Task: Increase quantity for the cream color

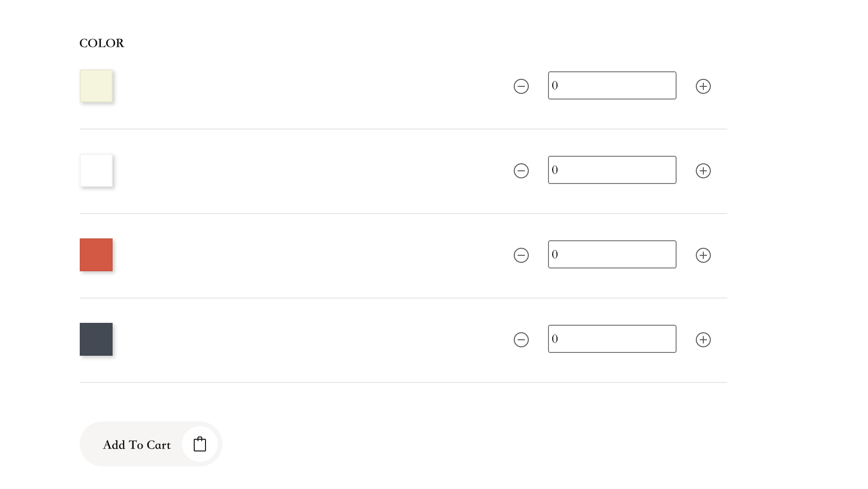Action: click(703, 86)
